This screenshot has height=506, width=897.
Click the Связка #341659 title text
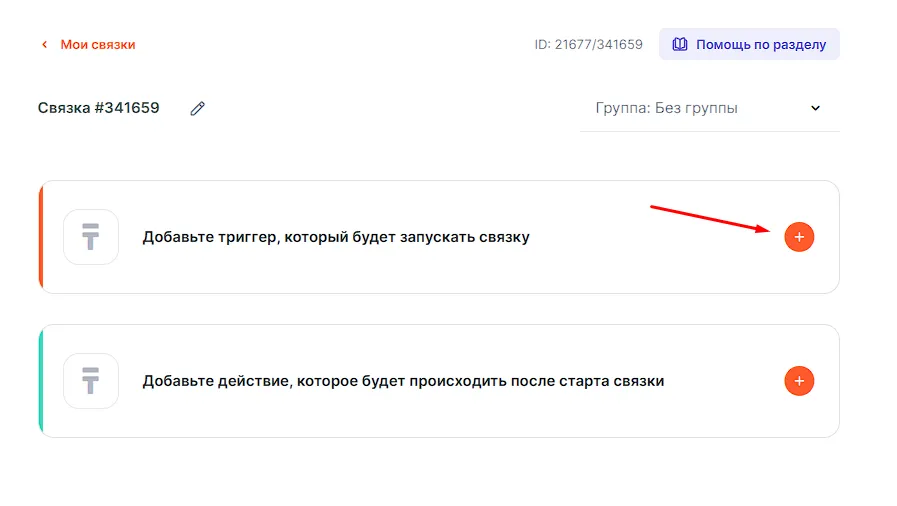tap(99, 108)
